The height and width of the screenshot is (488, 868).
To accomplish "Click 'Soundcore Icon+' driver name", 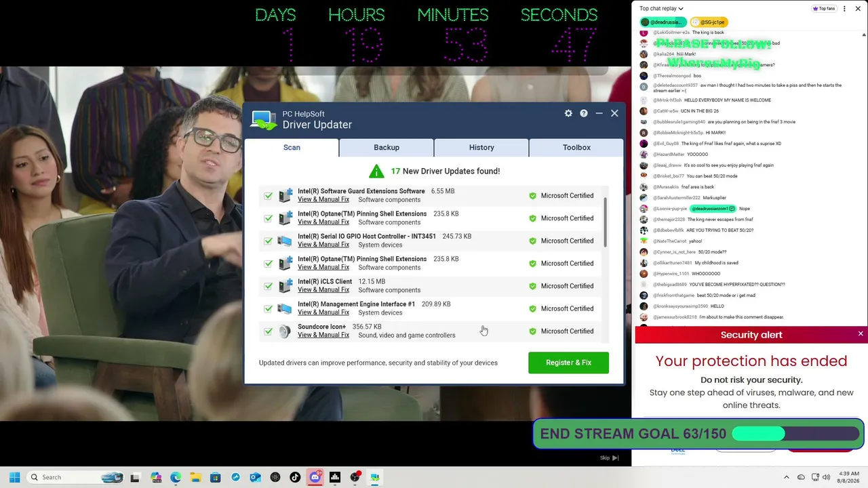I will coord(321,327).
